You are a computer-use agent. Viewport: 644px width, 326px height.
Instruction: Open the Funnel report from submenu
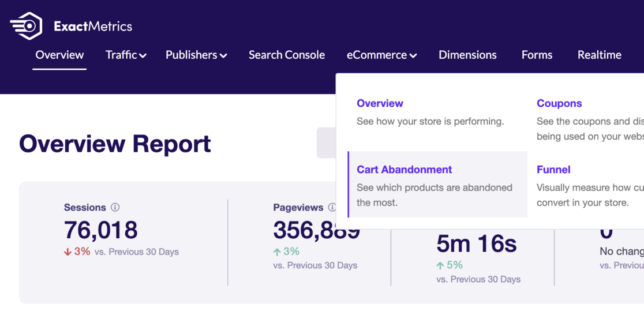click(x=553, y=170)
